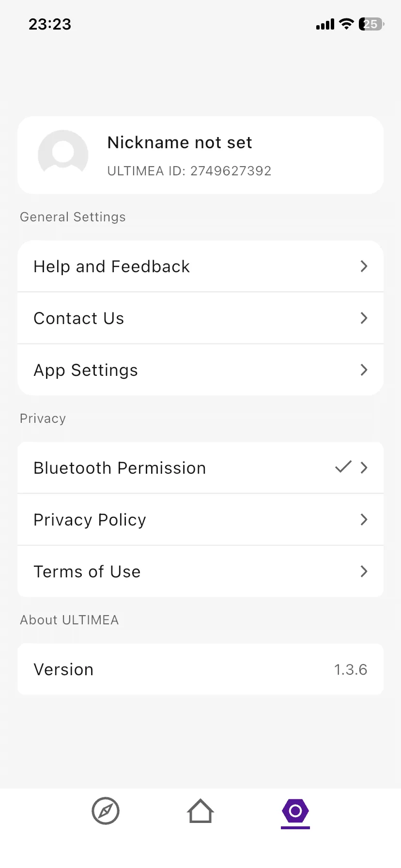Expand App Settings arrow
This screenshot has width=401, height=868.
[x=364, y=370]
